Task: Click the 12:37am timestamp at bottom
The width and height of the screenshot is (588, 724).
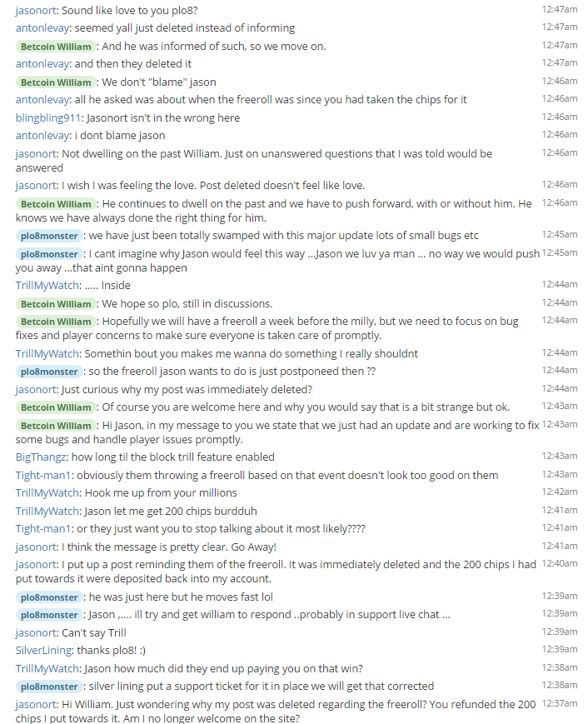Action: [x=560, y=703]
